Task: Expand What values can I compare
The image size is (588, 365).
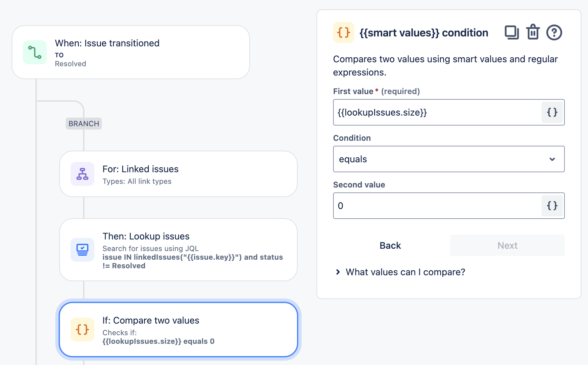Action: [405, 272]
